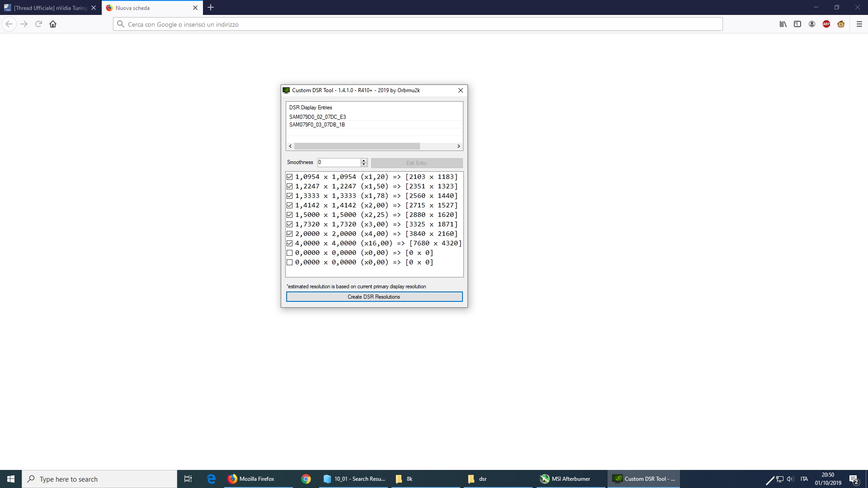Open Task View from the taskbar

[x=188, y=479]
